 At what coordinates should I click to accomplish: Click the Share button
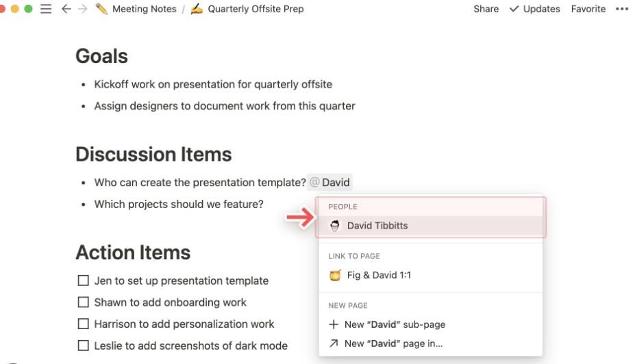click(486, 9)
